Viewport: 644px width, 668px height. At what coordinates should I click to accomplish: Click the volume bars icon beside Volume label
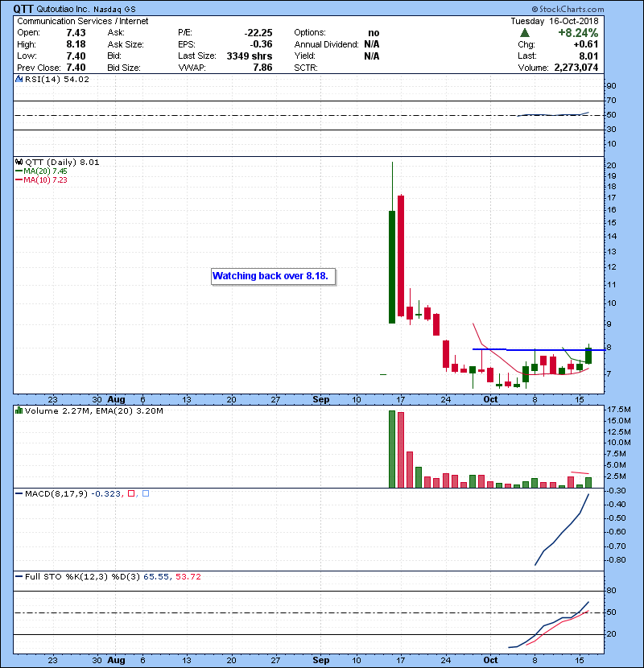[x=19, y=410]
